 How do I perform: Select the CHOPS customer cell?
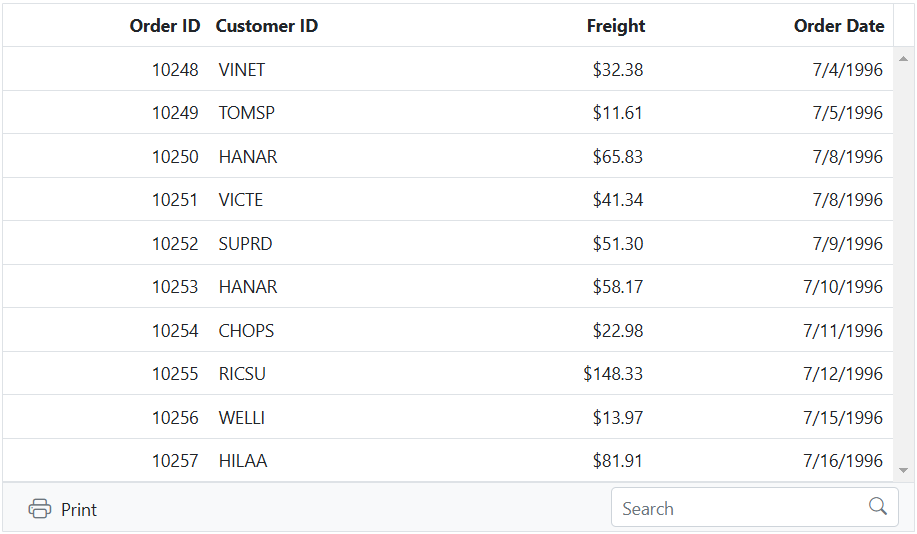point(246,331)
